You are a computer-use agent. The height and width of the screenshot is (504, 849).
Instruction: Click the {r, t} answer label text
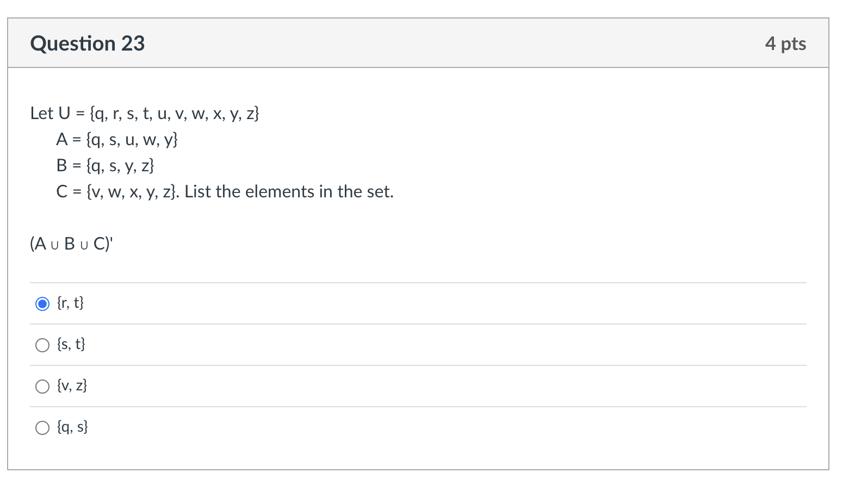coord(71,303)
